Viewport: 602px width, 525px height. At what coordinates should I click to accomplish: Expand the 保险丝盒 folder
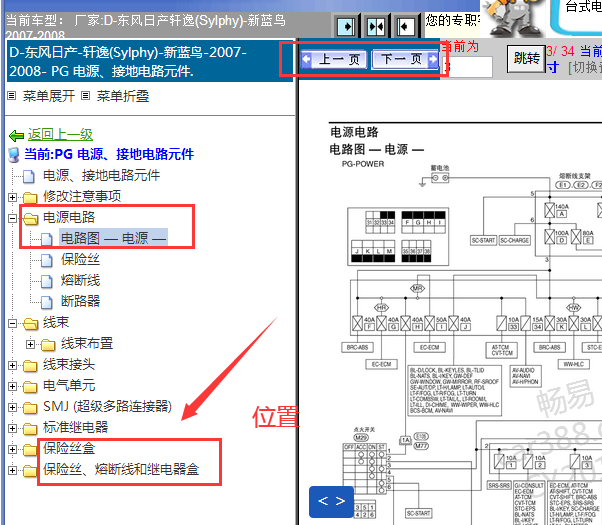coord(12,449)
